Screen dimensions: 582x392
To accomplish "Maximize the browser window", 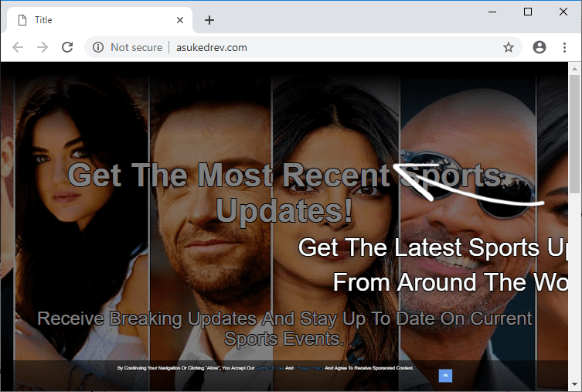I will (x=528, y=11).
